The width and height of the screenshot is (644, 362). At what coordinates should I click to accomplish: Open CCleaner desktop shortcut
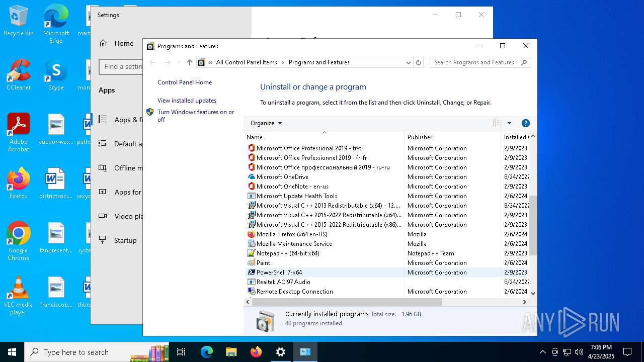(19, 75)
